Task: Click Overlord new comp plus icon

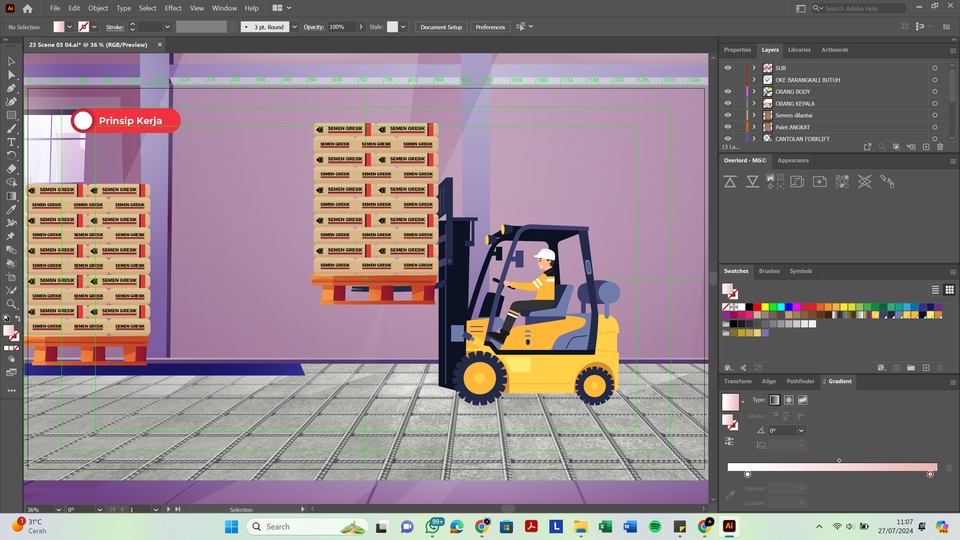Action: (819, 181)
